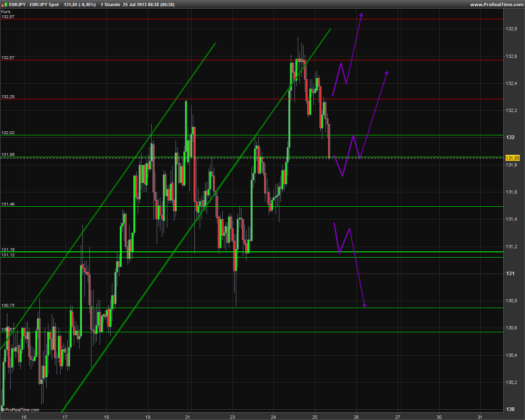Screen dimensions: 525x420
Task: Click 130,4 on the price axis
Action: (x=511, y=355)
